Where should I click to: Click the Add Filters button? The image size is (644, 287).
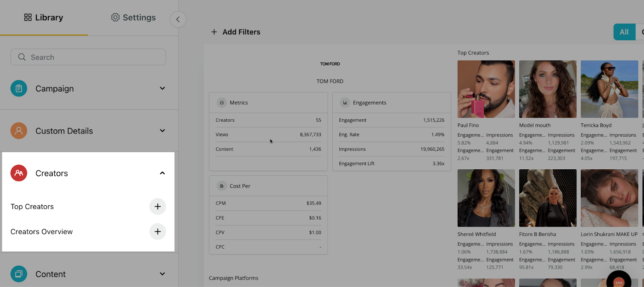pos(236,32)
